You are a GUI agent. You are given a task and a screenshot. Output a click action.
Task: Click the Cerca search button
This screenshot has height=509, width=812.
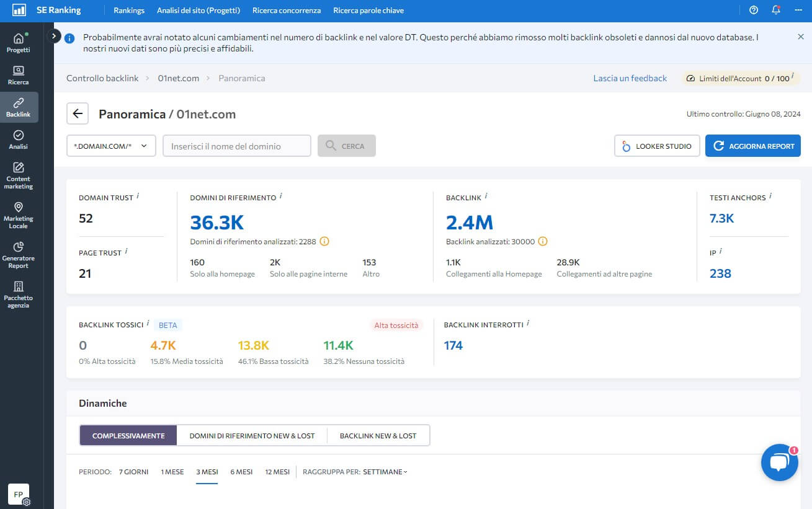pyautogui.click(x=347, y=146)
